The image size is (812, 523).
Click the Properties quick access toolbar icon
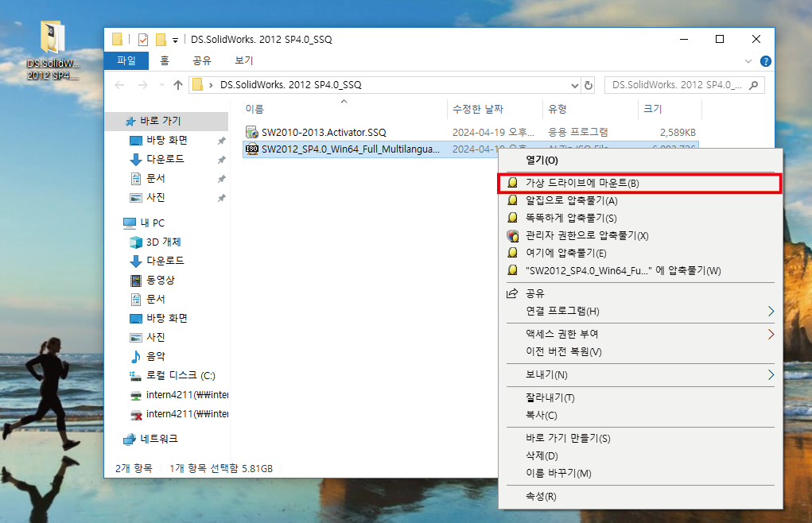coord(143,39)
